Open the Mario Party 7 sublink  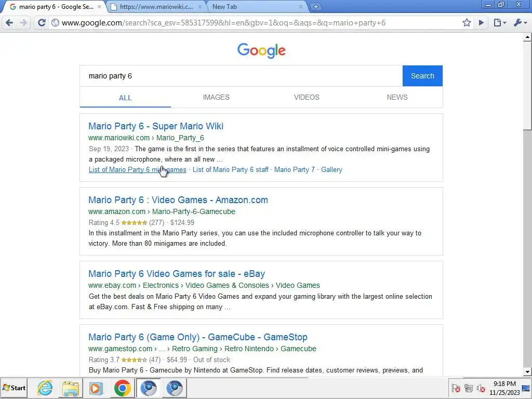click(295, 170)
